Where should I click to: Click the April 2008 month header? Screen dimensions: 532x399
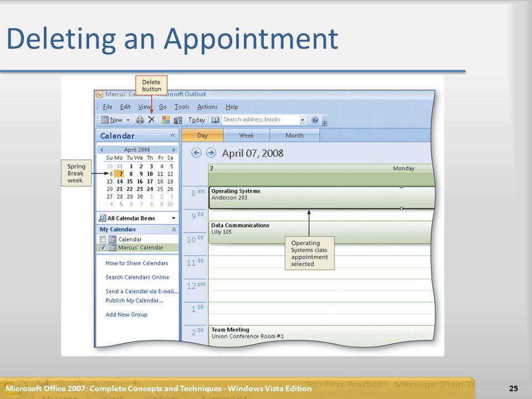137,150
